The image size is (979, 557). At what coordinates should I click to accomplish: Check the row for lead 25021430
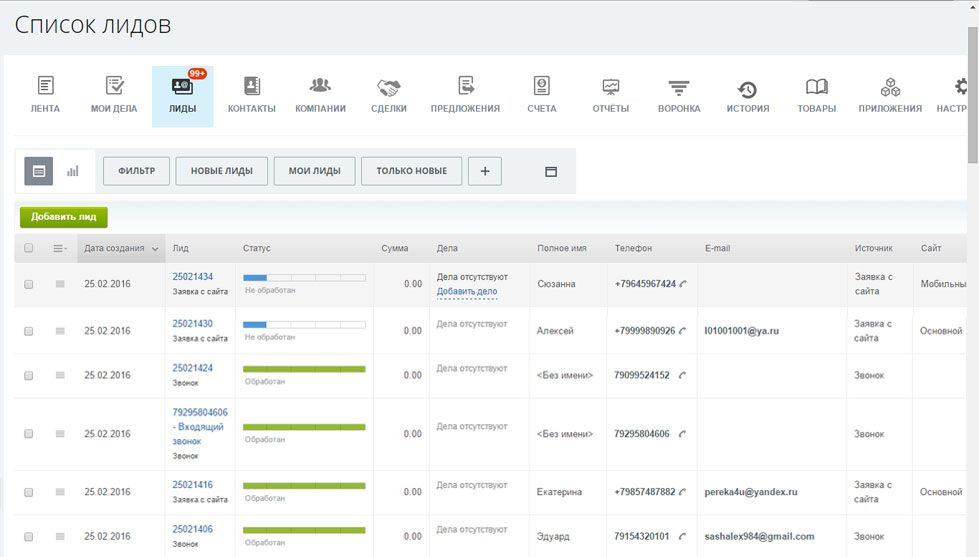29,331
